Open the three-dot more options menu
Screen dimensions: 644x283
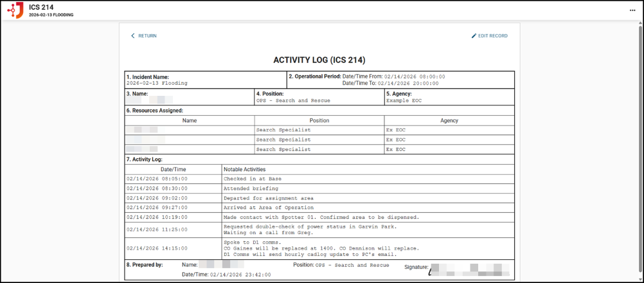coord(632,10)
